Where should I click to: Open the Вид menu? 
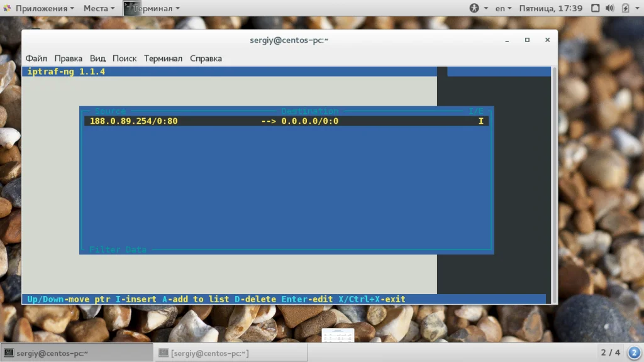coord(97,58)
